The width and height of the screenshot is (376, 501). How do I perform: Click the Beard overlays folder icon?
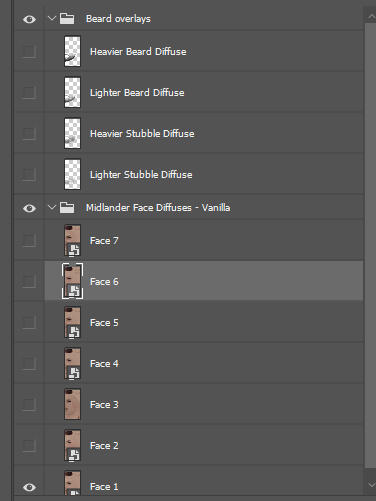[67, 19]
